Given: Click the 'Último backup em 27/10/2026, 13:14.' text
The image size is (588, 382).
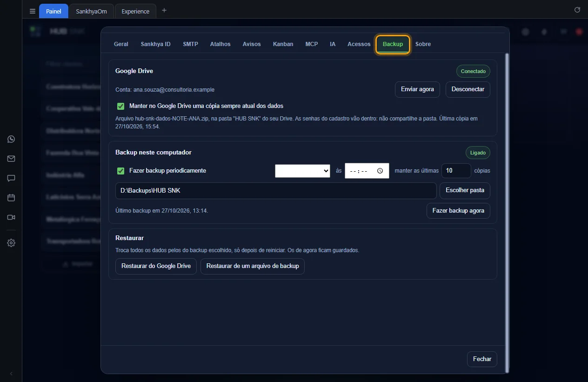Looking at the screenshot, I should 162,211.
